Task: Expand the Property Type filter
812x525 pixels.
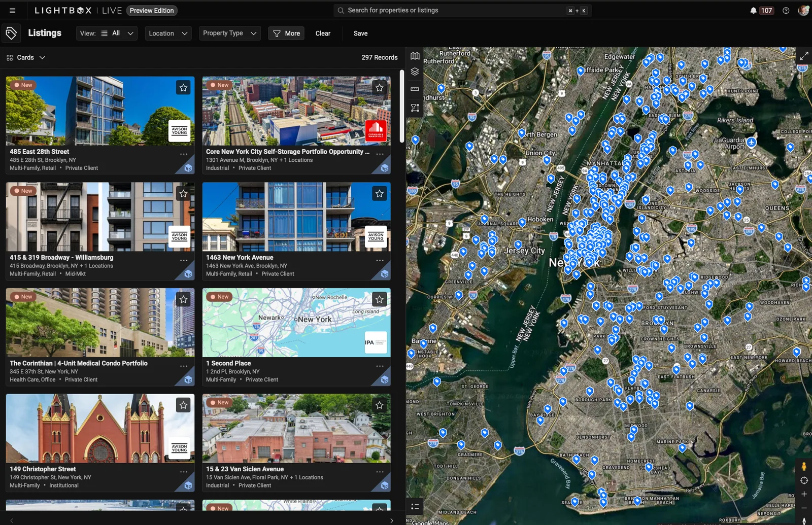Action: [x=230, y=33]
